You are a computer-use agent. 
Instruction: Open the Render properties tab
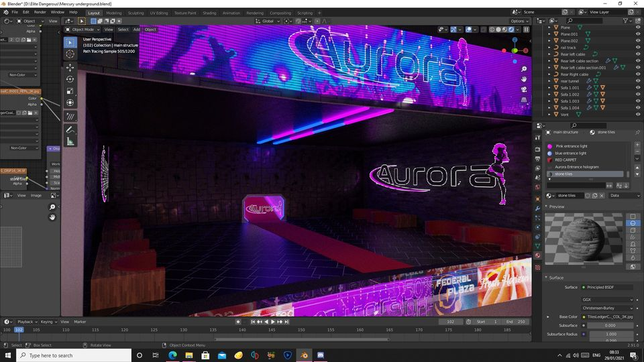(x=537, y=149)
